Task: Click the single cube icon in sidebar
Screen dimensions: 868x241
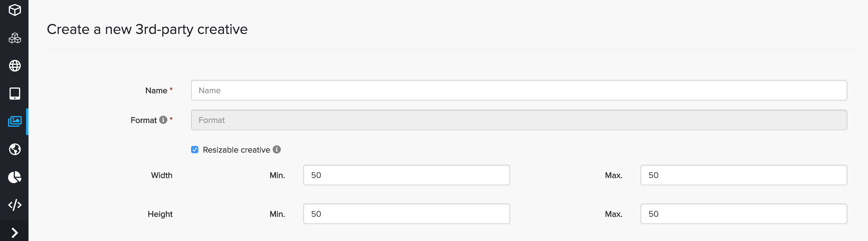Action: coord(15,10)
